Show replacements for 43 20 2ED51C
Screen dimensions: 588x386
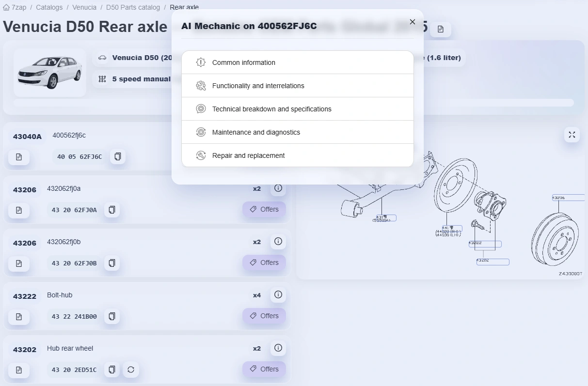click(131, 370)
